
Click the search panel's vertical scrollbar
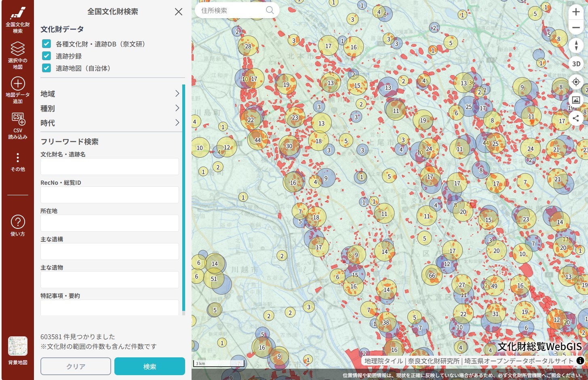pos(183,198)
